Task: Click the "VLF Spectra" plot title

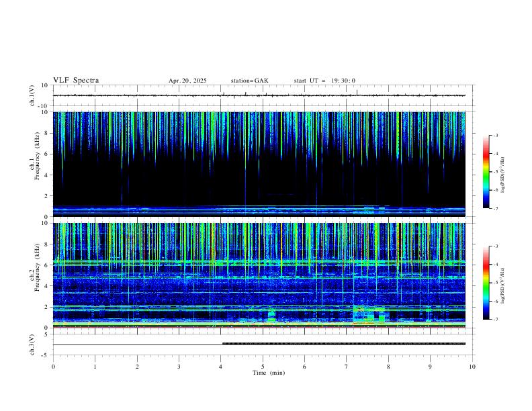Action: point(76,81)
